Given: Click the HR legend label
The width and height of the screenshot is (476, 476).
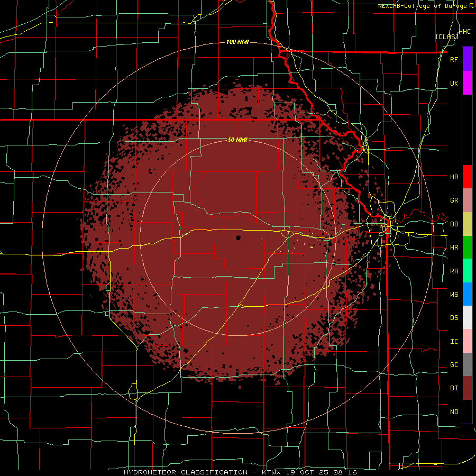Looking at the screenshot, I should pyautogui.click(x=454, y=248).
